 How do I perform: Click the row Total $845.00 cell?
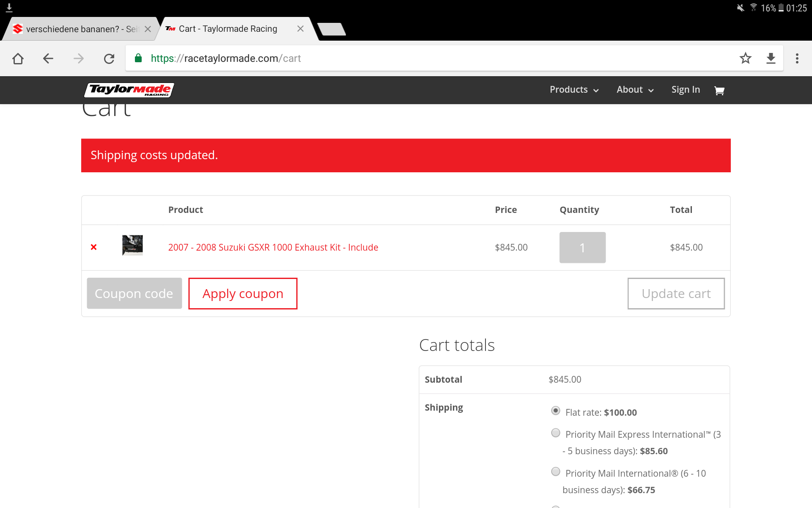click(686, 247)
